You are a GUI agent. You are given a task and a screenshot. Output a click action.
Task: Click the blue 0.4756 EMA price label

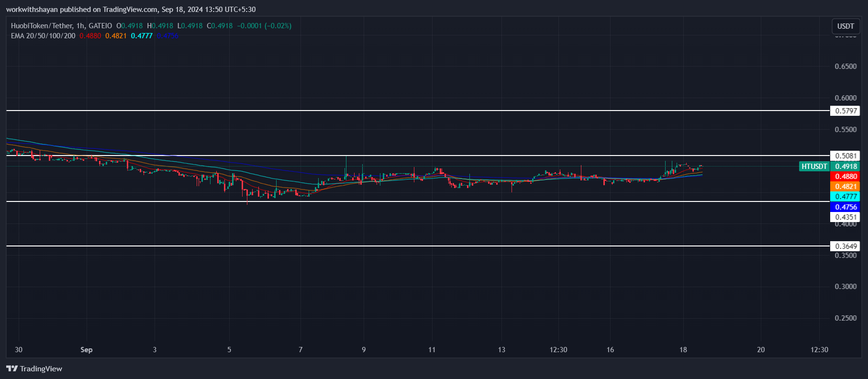(x=846, y=207)
